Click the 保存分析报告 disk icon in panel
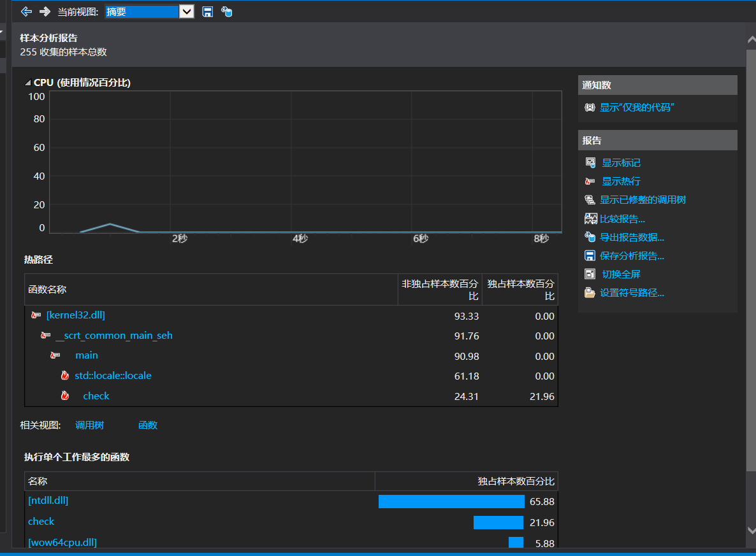Viewport: 756px width, 556px height. click(590, 256)
